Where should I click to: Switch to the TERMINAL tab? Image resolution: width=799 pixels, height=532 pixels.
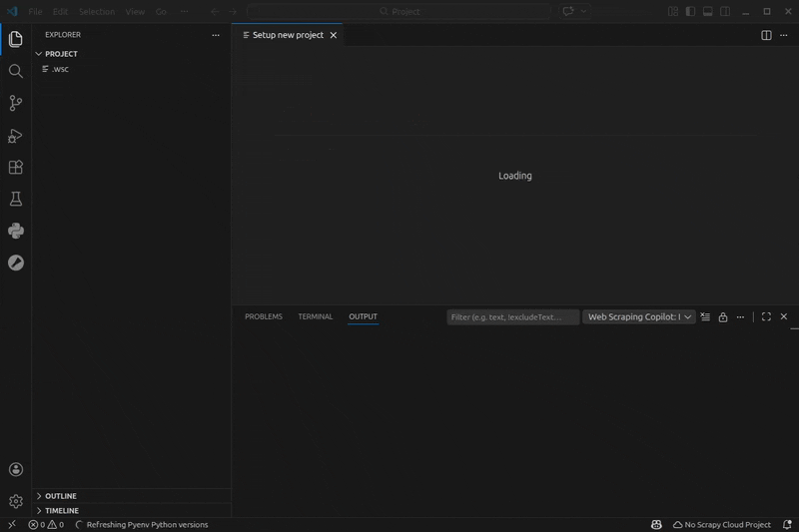315,317
